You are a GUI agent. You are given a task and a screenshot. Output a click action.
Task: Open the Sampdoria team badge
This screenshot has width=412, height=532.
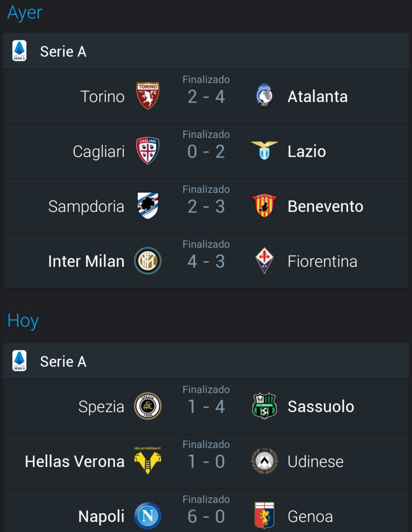148,206
